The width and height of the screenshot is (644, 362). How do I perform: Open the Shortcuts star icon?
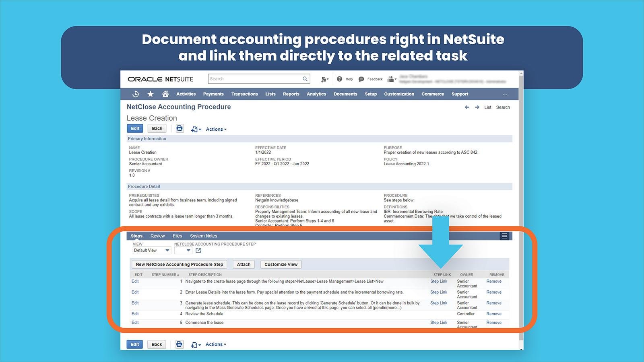coord(151,94)
